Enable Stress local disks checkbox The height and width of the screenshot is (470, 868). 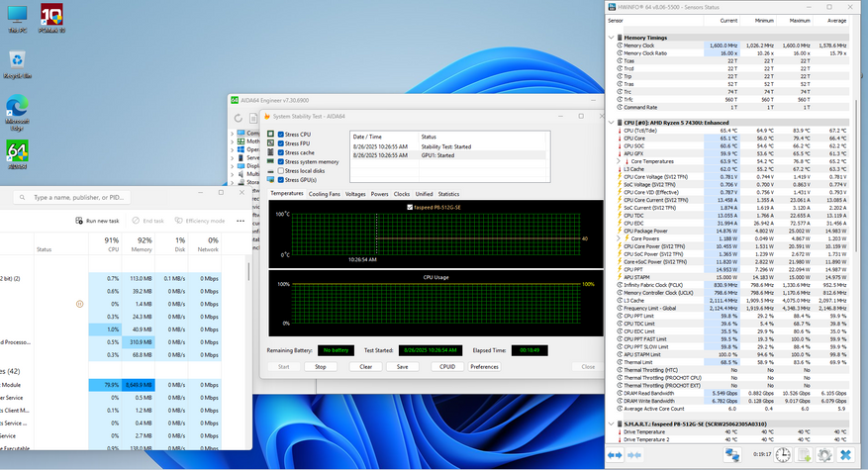[x=281, y=170]
